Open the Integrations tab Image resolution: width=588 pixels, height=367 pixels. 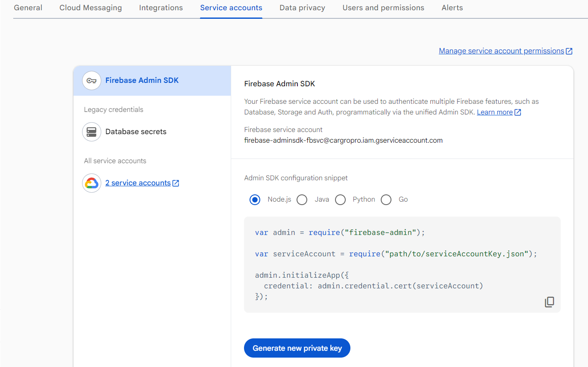(x=161, y=8)
